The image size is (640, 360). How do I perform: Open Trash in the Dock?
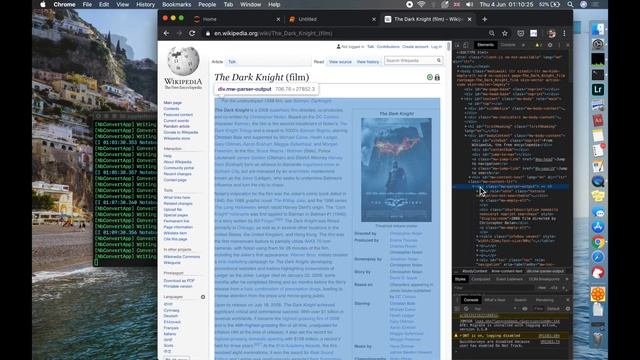coord(598,339)
